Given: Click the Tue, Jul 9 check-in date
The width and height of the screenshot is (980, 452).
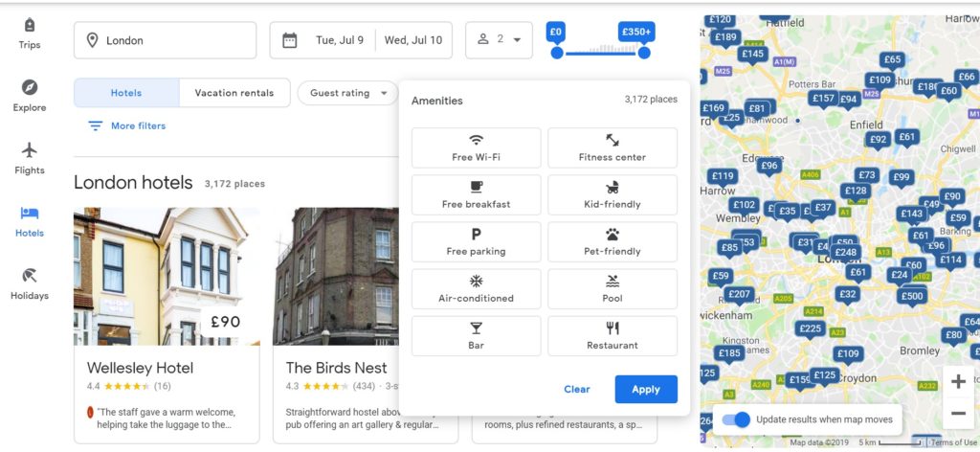Looking at the screenshot, I should [340, 40].
